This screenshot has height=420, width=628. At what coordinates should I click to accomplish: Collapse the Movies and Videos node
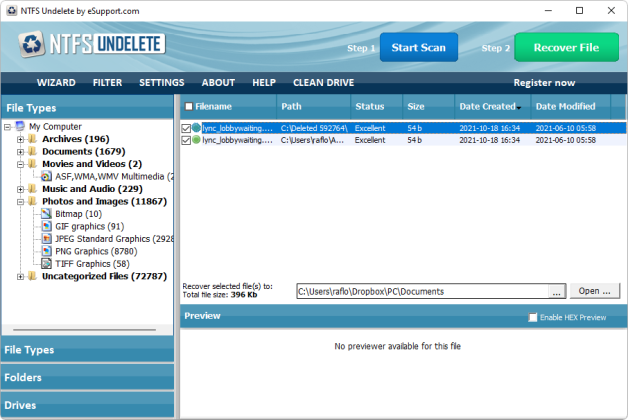(20, 165)
